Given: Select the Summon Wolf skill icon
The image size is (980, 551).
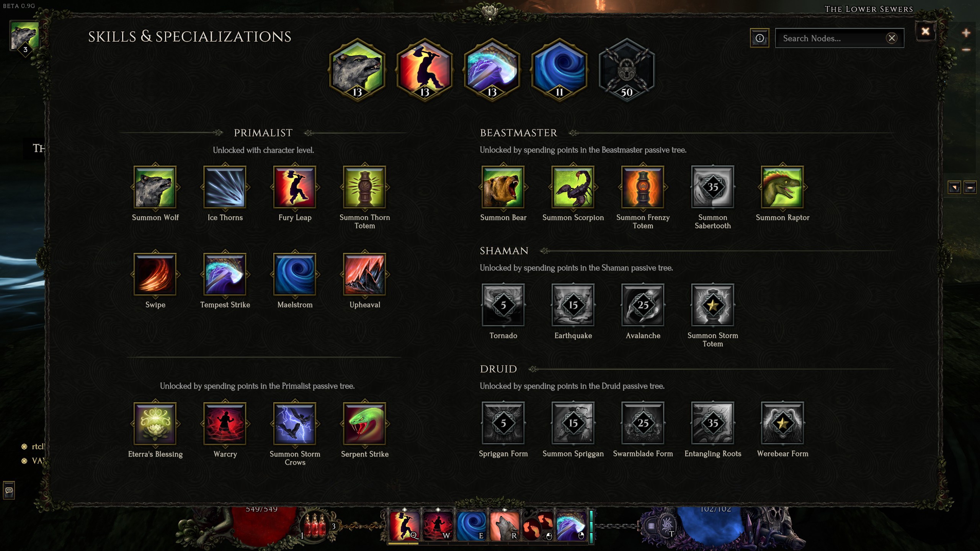Looking at the screenshot, I should click(x=155, y=187).
